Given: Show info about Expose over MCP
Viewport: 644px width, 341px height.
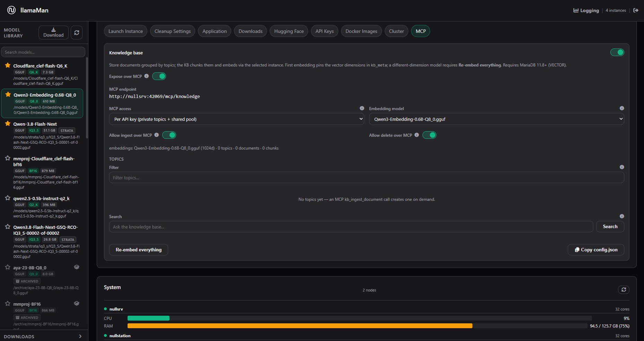Looking at the screenshot, I should point(147,76).
